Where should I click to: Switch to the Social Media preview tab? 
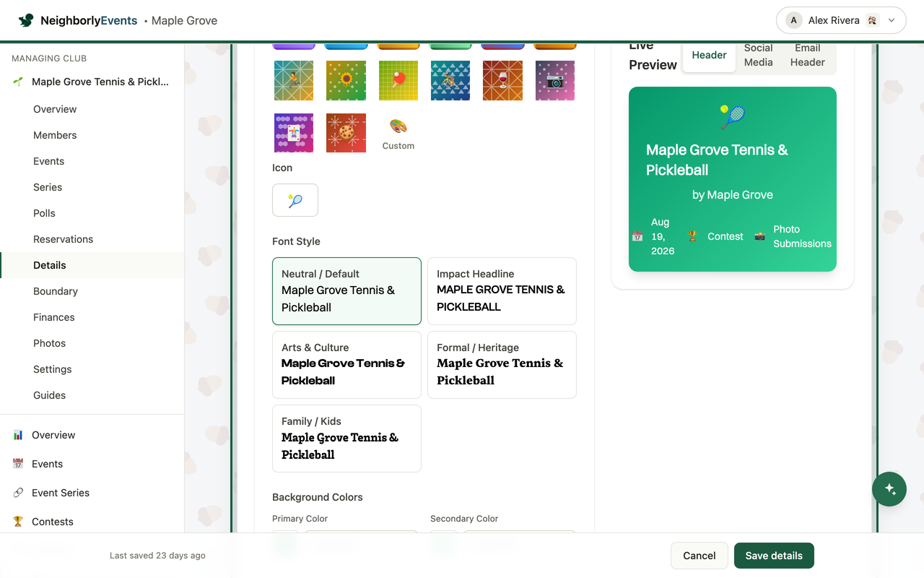point(759,55)
